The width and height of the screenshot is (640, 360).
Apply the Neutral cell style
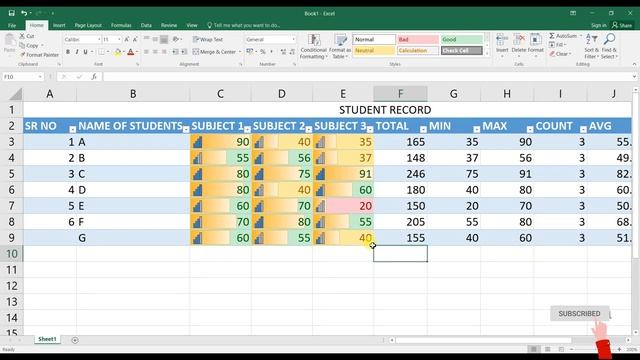click(x=374, y=51)
